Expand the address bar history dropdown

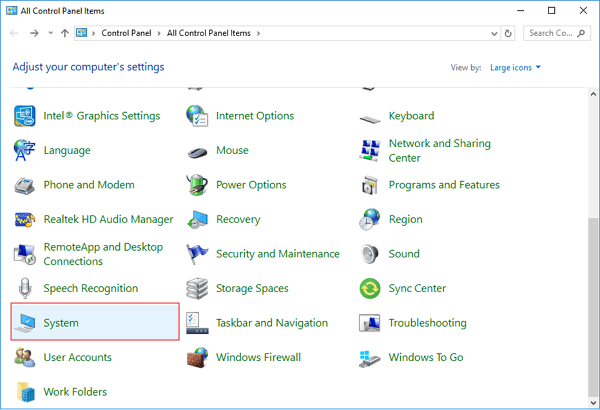pyautogui.click(x=494, y=34)
